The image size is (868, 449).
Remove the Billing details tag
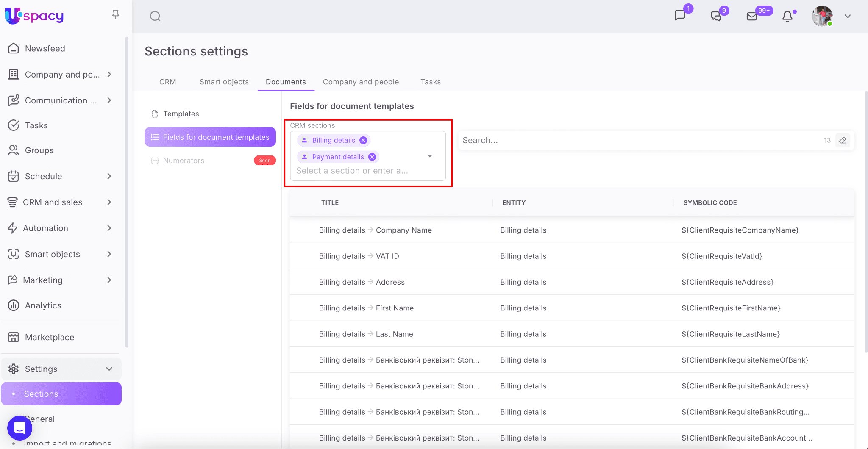363,140
